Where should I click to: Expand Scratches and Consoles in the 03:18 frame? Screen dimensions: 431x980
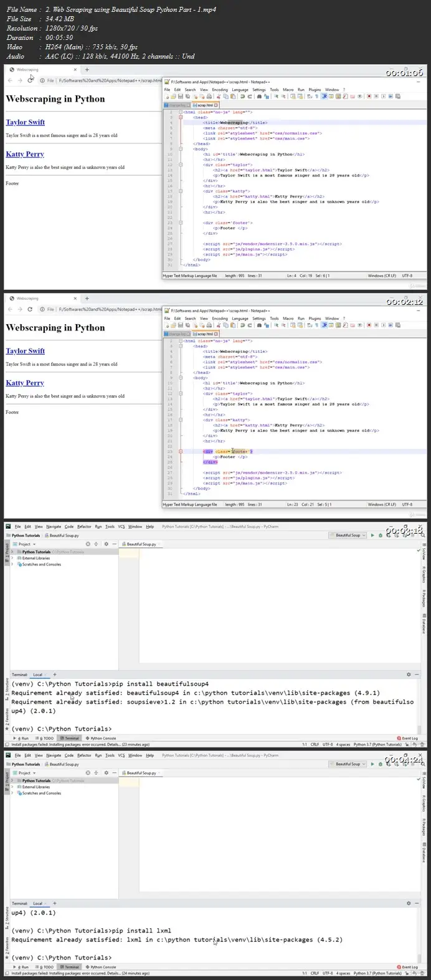(12, 564)
